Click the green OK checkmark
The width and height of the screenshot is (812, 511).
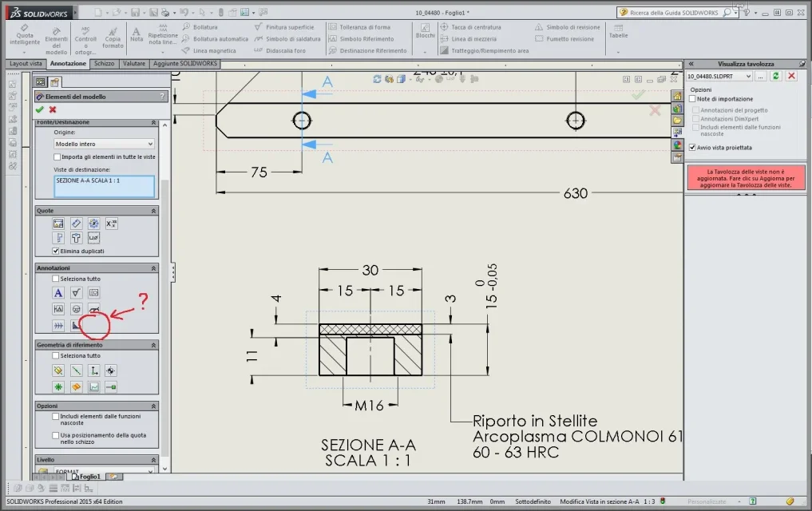[x=39, y=109]
